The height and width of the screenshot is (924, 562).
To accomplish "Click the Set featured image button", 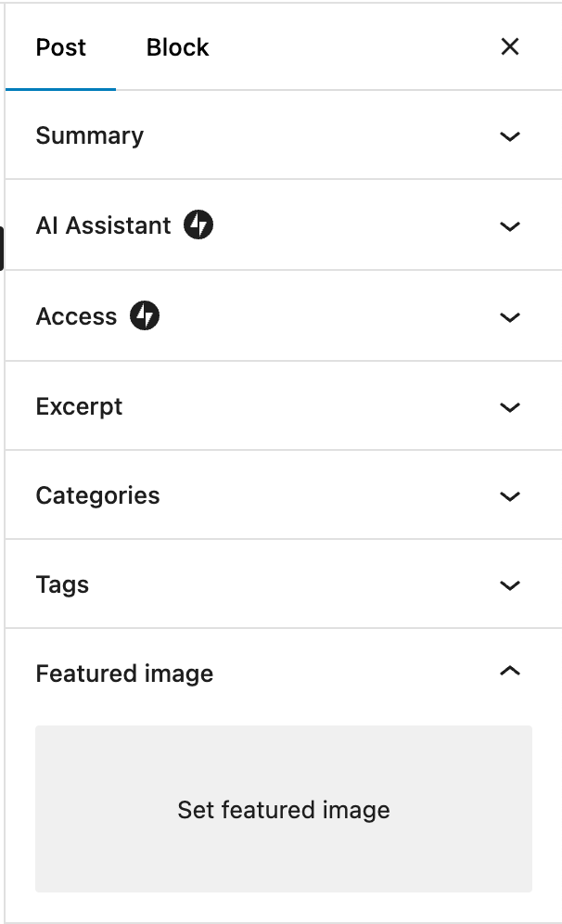I will click(284, 809).
